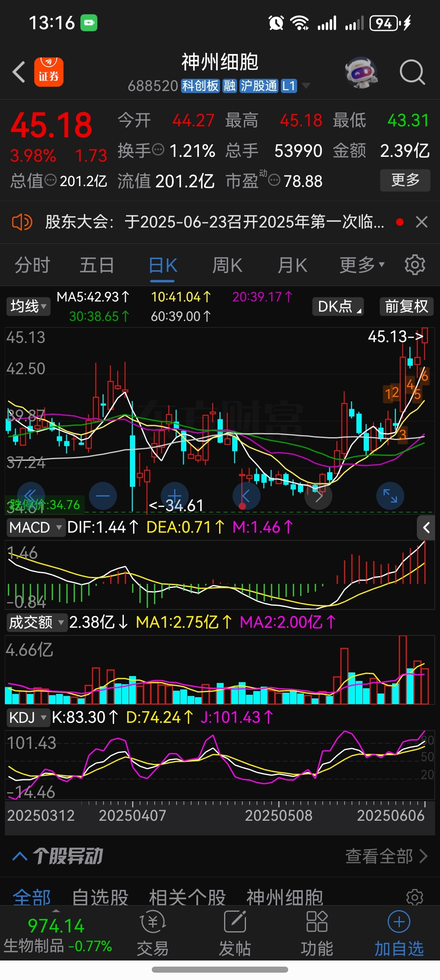Zoom in chart with plus button
This screenshot has width=440, height=980.
175,496
